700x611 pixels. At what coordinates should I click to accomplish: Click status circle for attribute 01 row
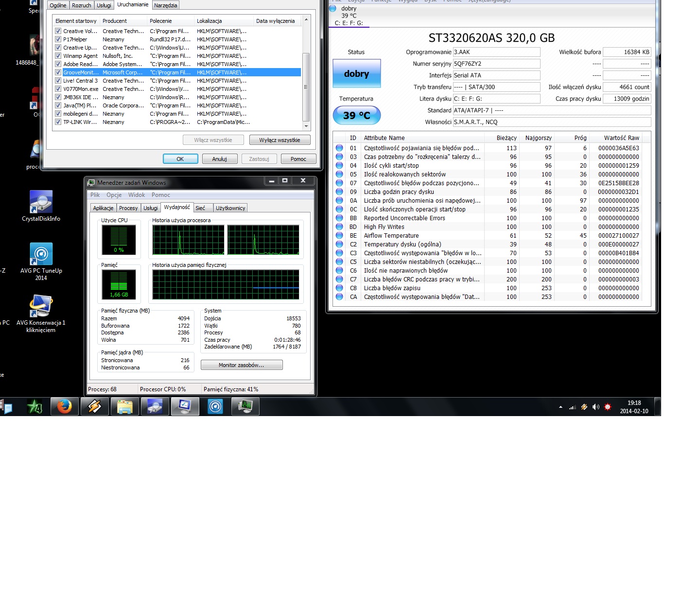pos(339,148)
